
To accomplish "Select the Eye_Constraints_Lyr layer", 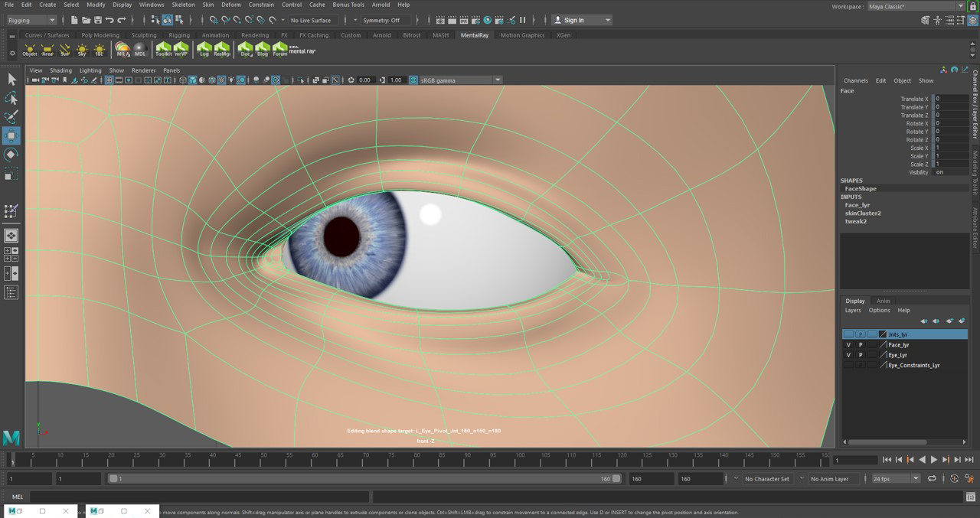I will click(913, 365).
